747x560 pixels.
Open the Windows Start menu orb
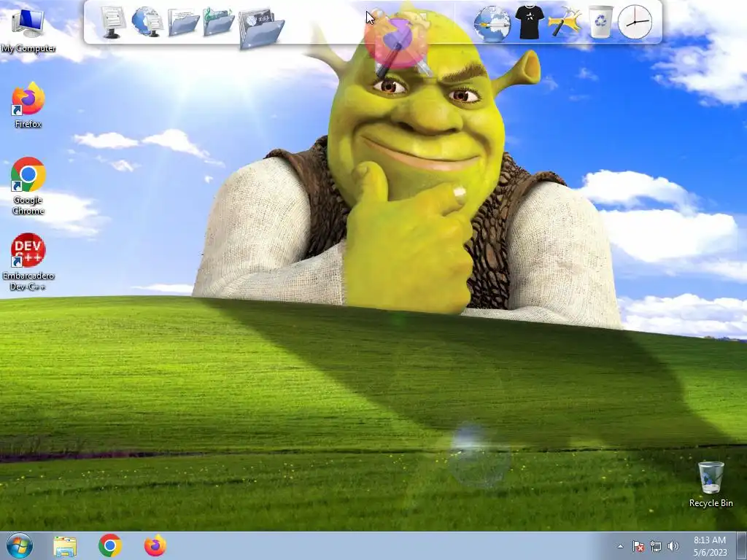point(20,545)
